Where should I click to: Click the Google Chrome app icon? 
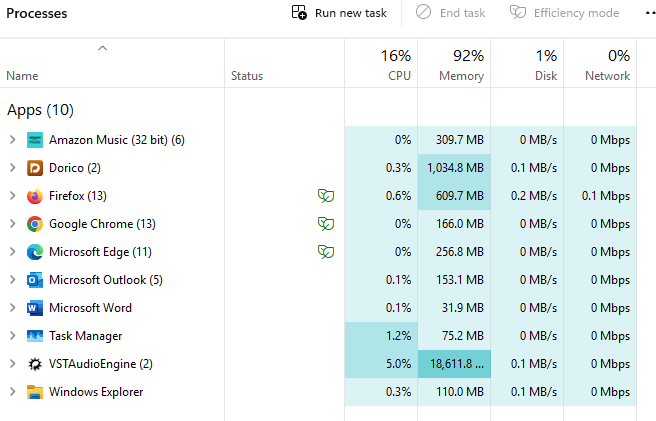click(x=35, y=224)
